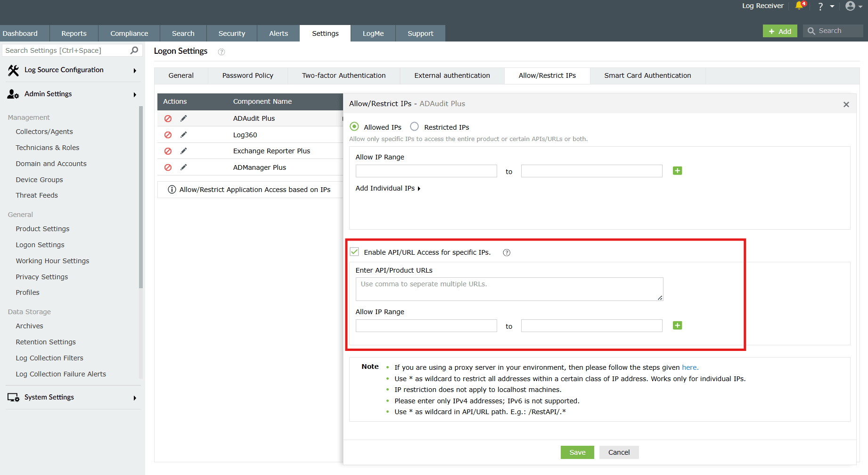Viewport: 868px width, 475px height.
Task: Click the Enter API/Product URLs text area
Action: (509, 289)
